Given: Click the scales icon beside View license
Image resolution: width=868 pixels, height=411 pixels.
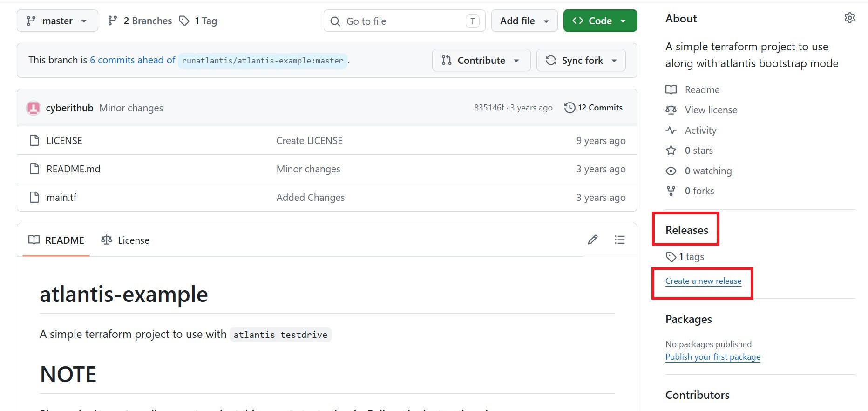Looking at the screenshot, I should pyautogui.click(x=671, y=110).
